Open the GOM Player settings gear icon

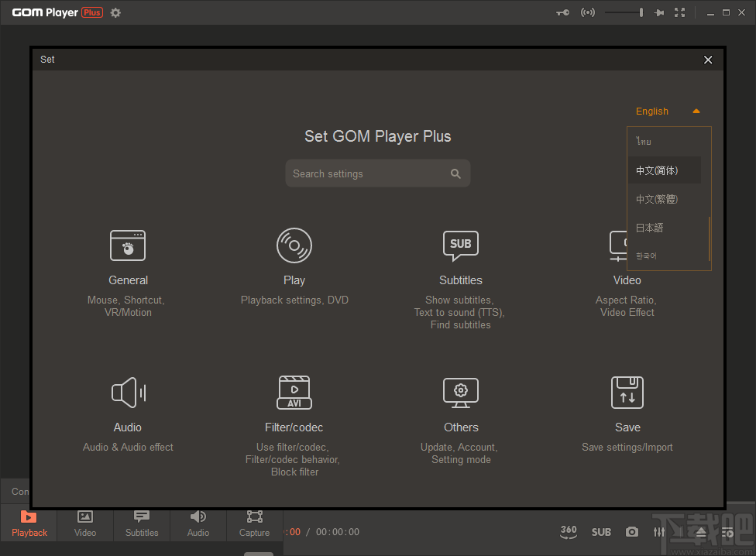(x=115, y=12)
